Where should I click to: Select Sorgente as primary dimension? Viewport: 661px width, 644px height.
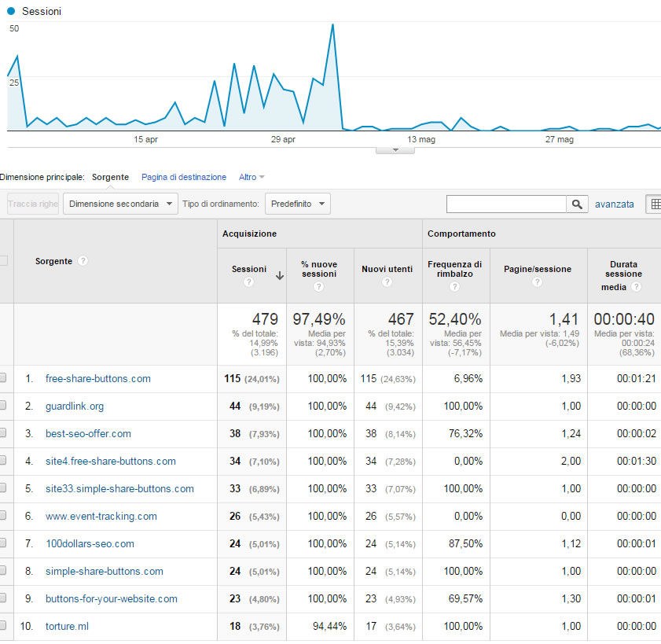(111, 177)
